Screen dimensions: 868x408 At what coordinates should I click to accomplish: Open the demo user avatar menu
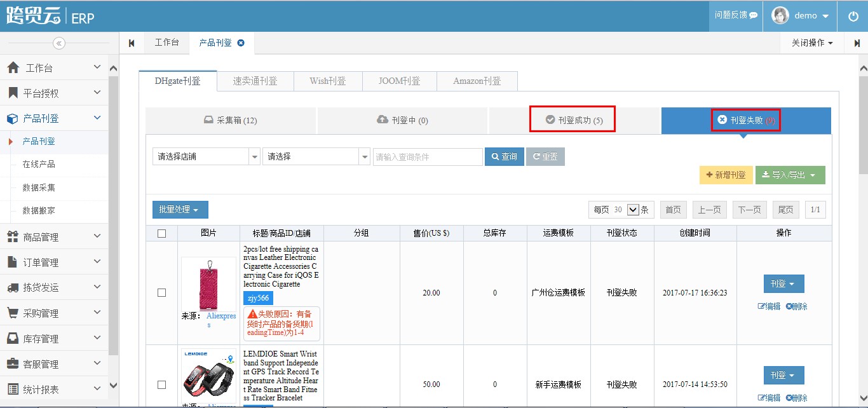click(800, 16)
